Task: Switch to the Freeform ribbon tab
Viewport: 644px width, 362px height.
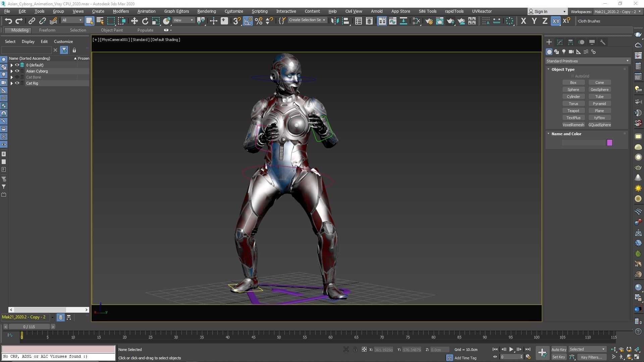Action: (x=47, y=30)
